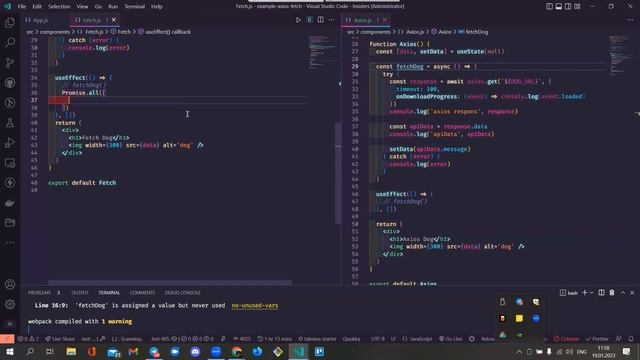This screenshot has width=640, height=360.
Task: Open the Manage gear in activity bar
Action: pos(10,304)
